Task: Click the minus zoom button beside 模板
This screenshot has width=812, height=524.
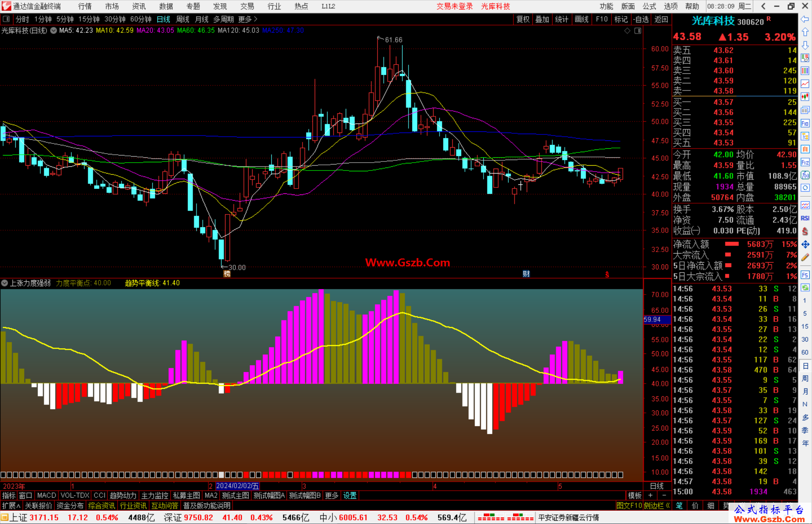Action: point(664,495)
